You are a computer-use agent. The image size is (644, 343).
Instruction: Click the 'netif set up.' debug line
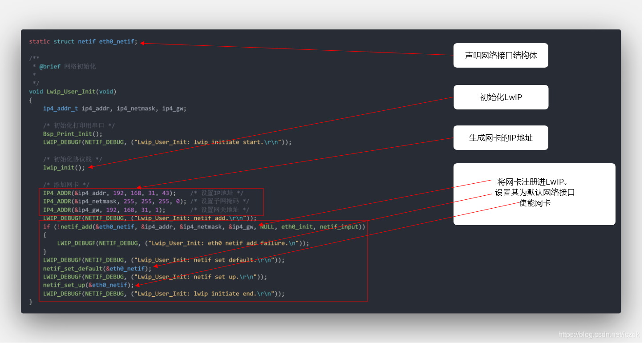pyautogui.click(x=155, y=277)
